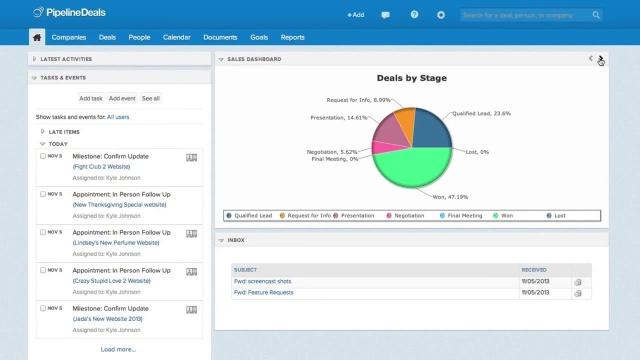640x360 pixels.
Task: Expand the Late Items section
Action: [x=42, y=131]
